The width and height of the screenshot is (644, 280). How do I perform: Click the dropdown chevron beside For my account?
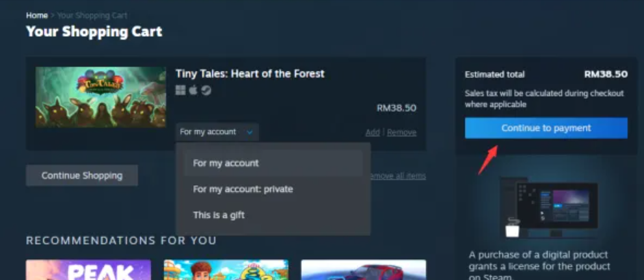249,132
